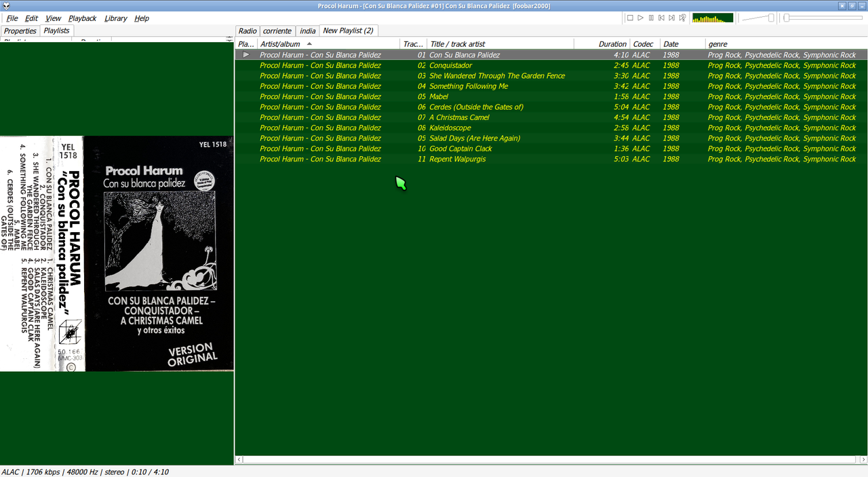Select 'Salad Days (Are Here Again)'
868x477 pixels.
pyautogui.click(x=475, y=138)
